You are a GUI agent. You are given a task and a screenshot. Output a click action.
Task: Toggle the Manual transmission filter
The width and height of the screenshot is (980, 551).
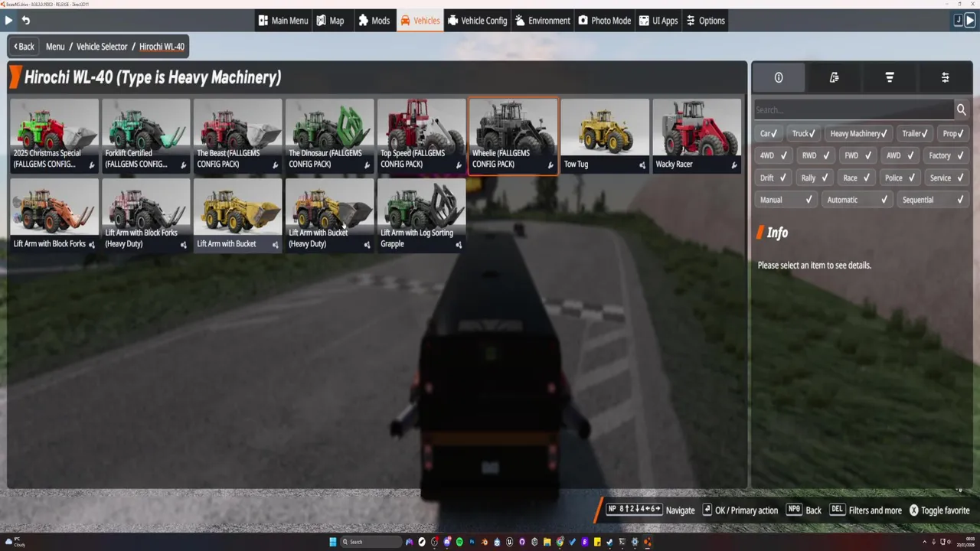point(786,200)
